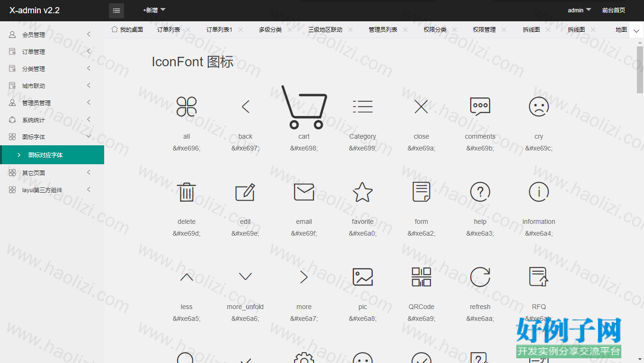The image size is (644, 363).
Task: Click the 'close' X icon
Action: coord(421,106)
